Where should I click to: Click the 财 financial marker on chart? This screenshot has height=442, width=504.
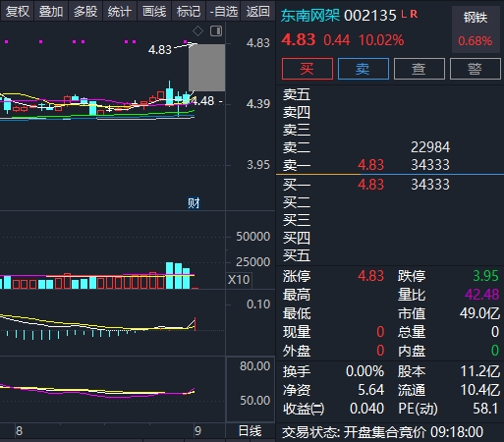194,203
